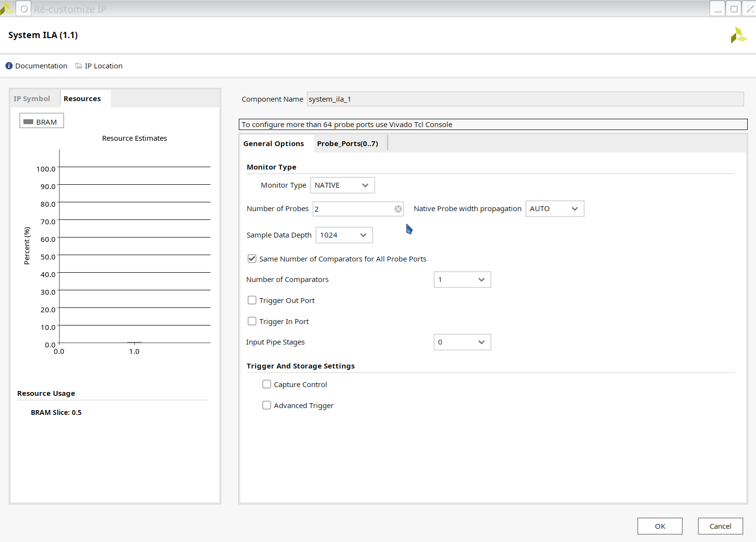The image size is (756, 542).
Task: Click the window icon in title bar
Action: tap(23, 9)
